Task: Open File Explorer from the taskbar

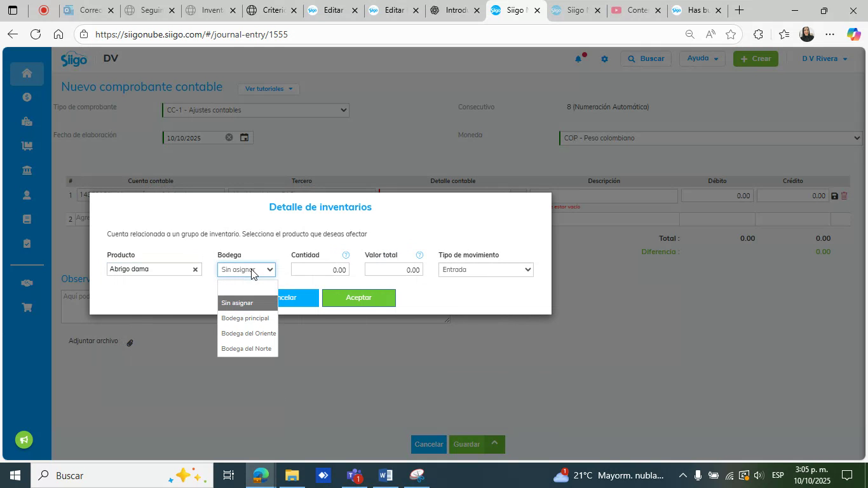Action: (x=292, y=475)
